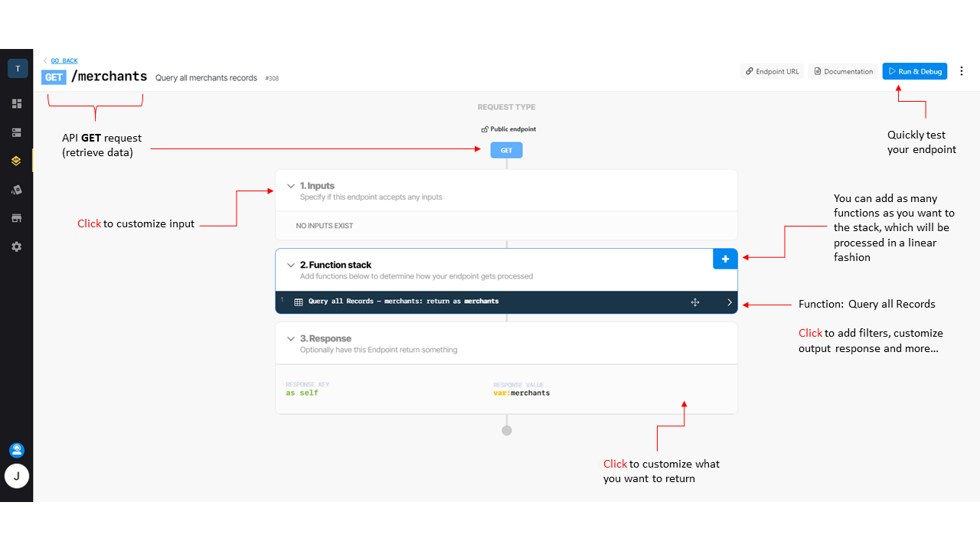The height and width of the screenshot is (551, 980).
Task: Click the GO BACK link
Action: click(64, 60)
